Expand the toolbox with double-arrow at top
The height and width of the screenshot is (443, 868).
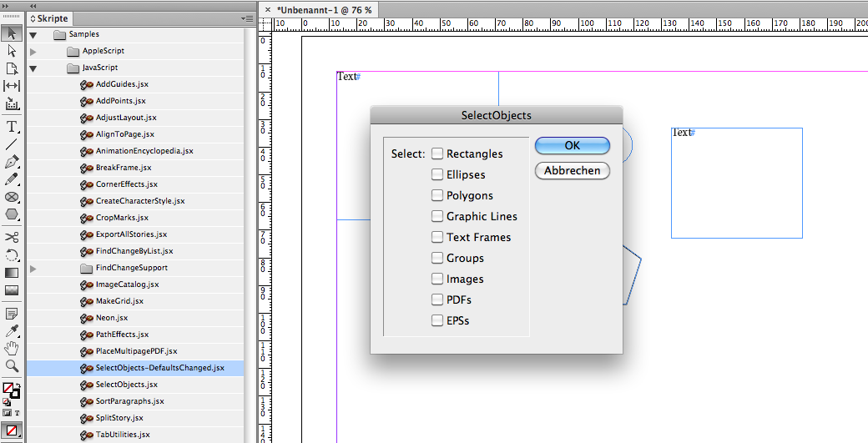point(6,6)
